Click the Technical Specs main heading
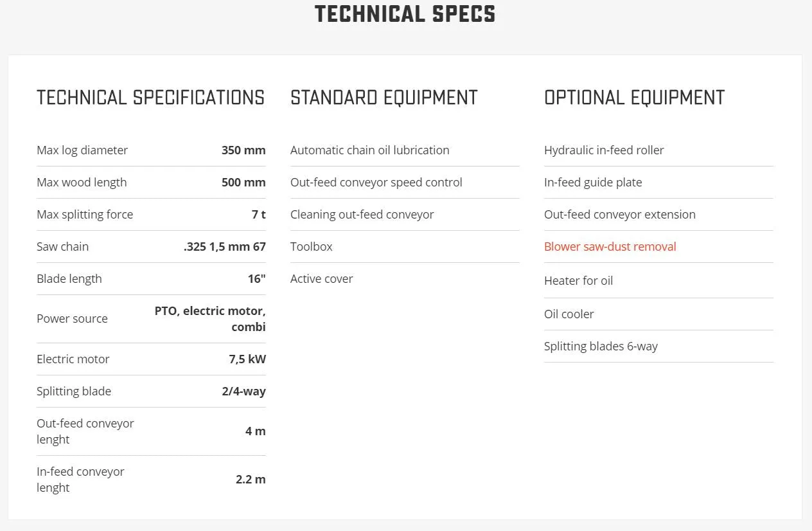 click(405, 14)
